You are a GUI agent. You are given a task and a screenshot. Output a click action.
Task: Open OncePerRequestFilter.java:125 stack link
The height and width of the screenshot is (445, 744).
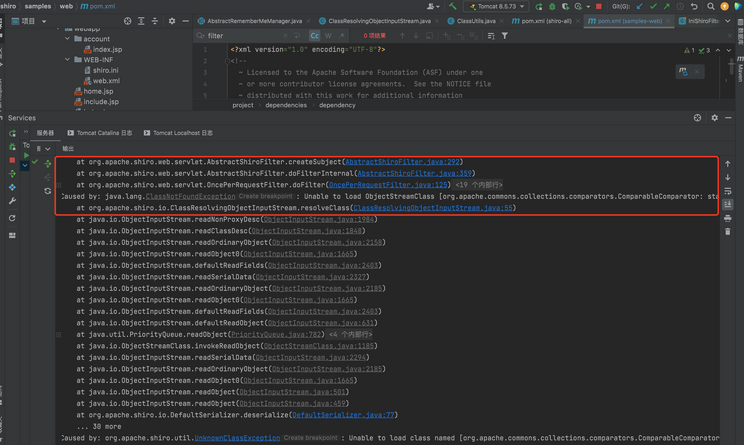(388, 185)
